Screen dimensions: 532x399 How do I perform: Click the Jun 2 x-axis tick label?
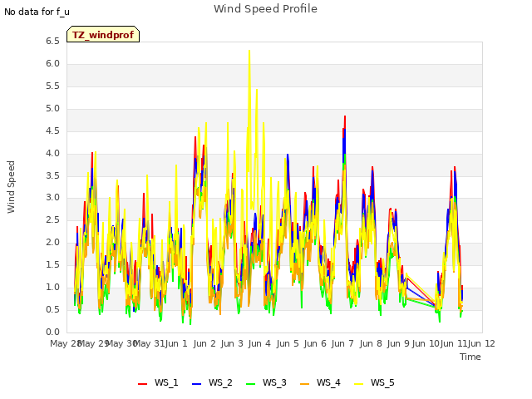coord(204,343)
